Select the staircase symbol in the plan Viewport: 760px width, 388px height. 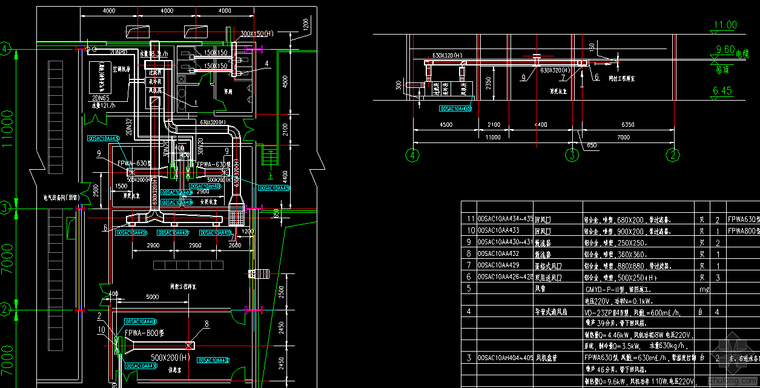(x=269, y=157)
